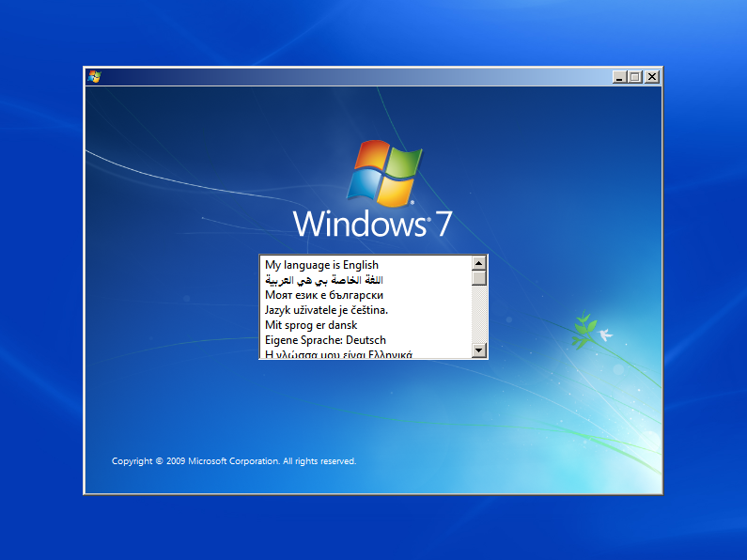Select "Jazyk uživatele je čeština."
This screenshot has height=560, width=747.
[366, 310]
